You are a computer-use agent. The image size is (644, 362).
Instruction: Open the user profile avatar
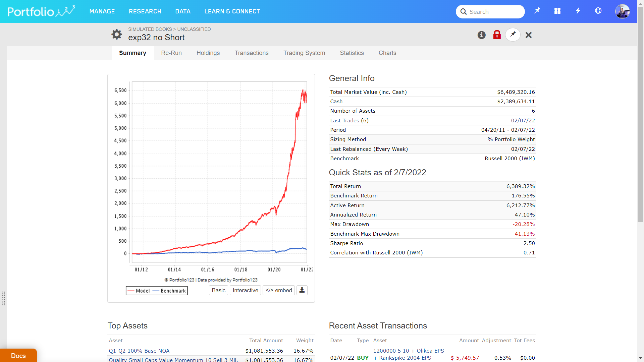(x=622, y=11)
